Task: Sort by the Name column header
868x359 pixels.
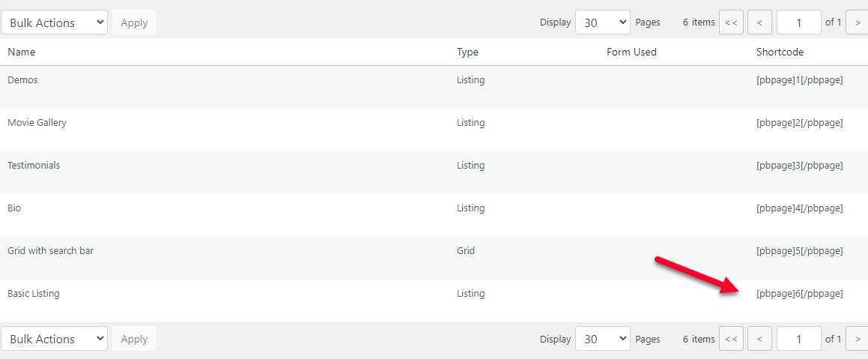Action: (22, 52)
